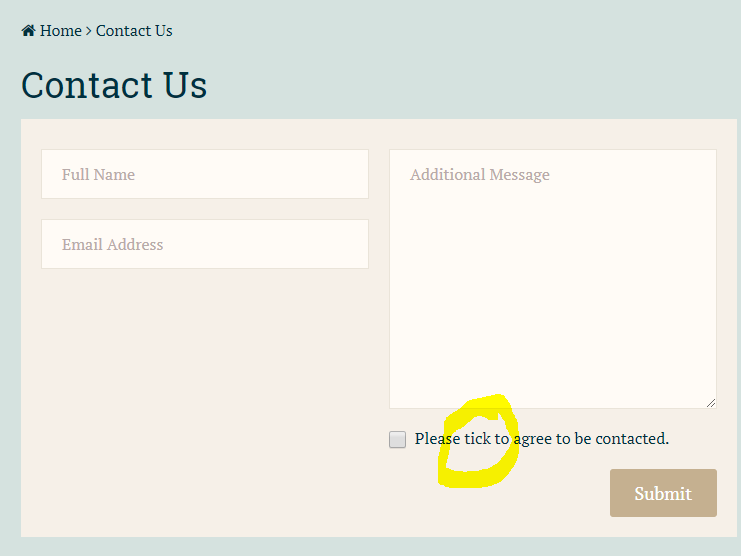741x556 pixels.
Task: Click the message box resize handle
Action: pyautogui.click(x=711, y=402)
